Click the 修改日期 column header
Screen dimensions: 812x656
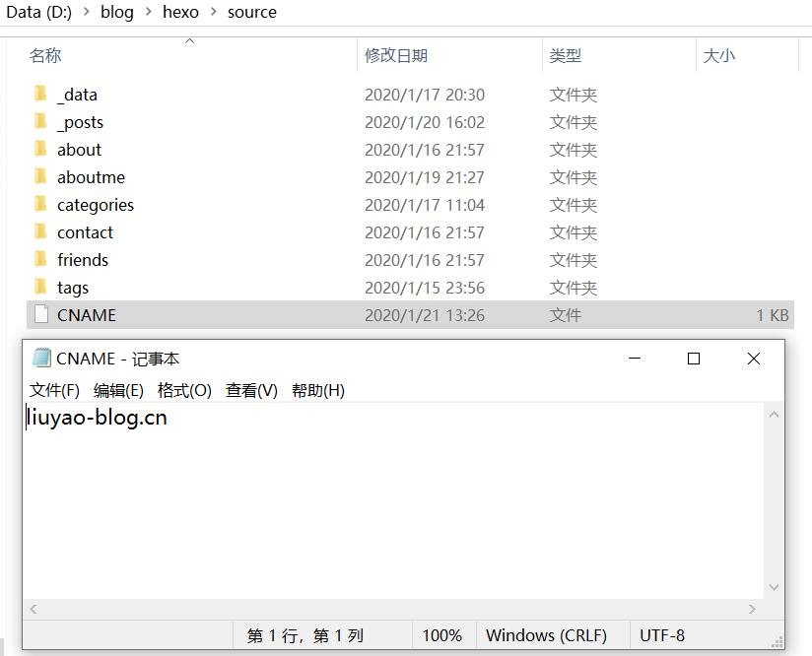(398, 56)
